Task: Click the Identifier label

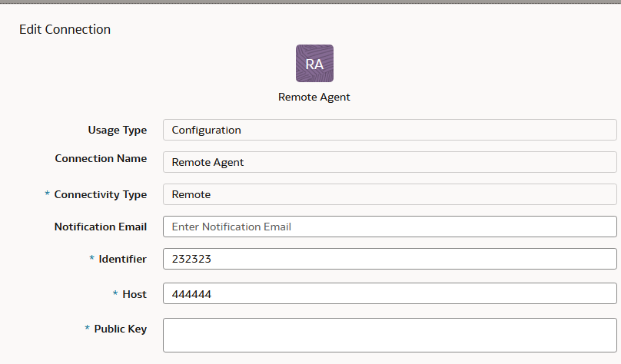Action: 122,259
